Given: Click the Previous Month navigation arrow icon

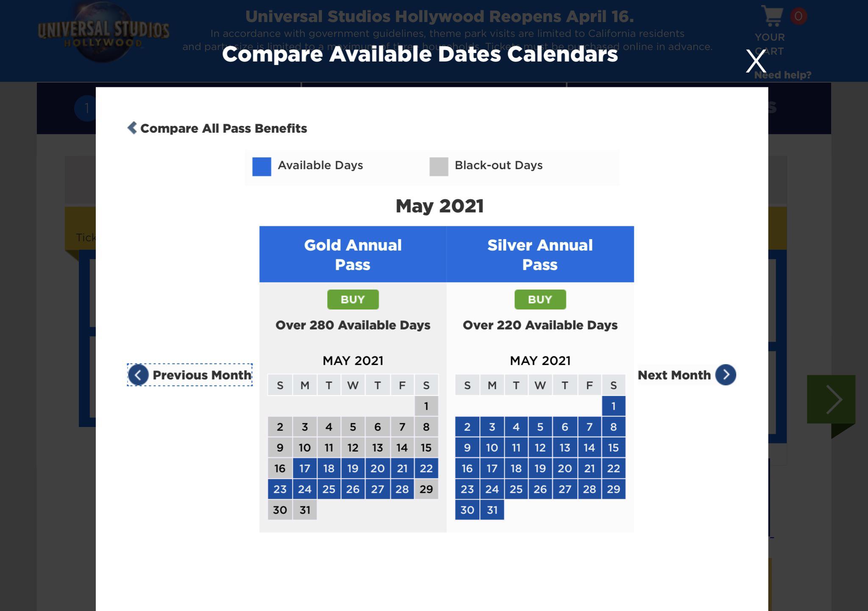Looking at the screenshot, I should tap(137, 375).
